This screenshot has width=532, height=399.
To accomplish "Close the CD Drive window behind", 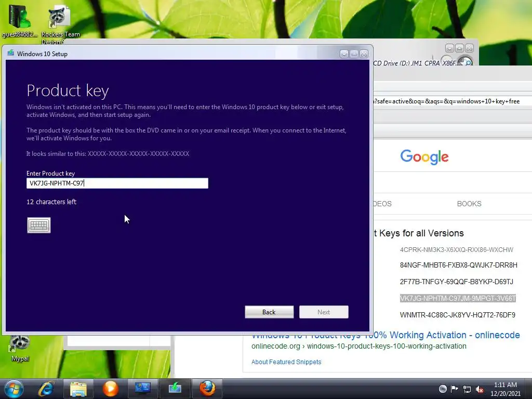I will (469, 48).
